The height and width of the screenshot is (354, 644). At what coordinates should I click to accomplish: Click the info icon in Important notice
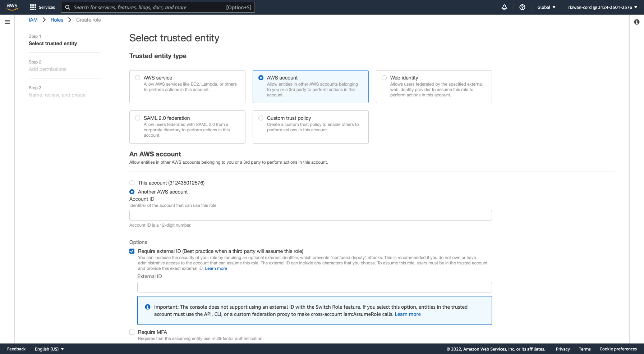[x=147, y=307]
